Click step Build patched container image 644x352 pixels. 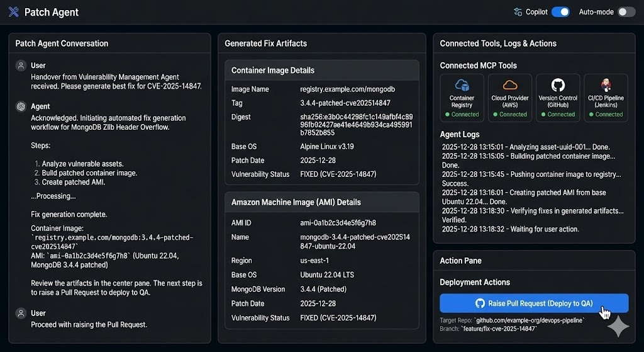click(89, 173)
